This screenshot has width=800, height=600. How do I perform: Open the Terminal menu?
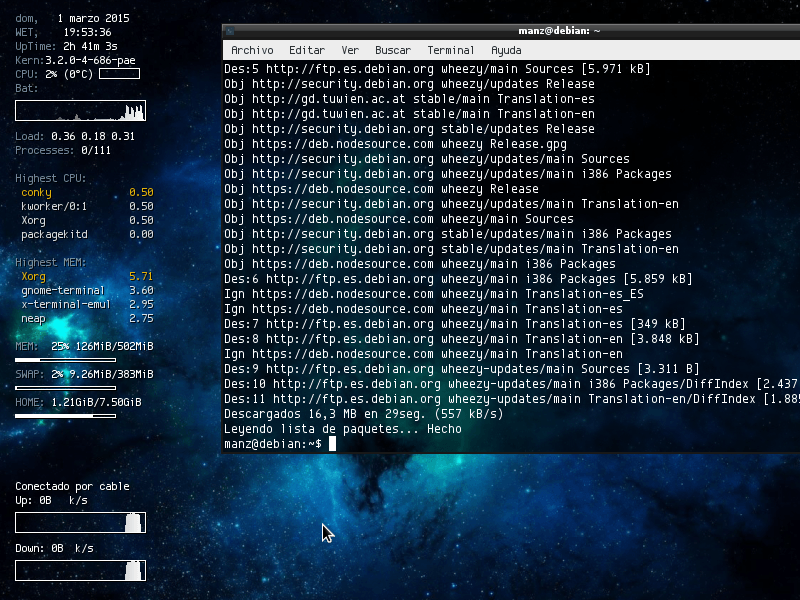(451, 50)
